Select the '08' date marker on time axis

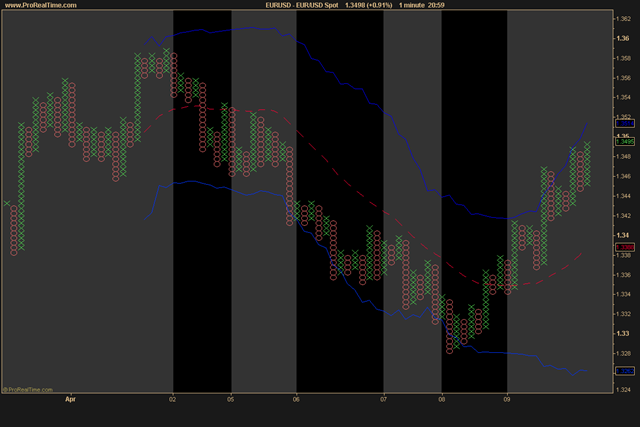click(442, 399)
